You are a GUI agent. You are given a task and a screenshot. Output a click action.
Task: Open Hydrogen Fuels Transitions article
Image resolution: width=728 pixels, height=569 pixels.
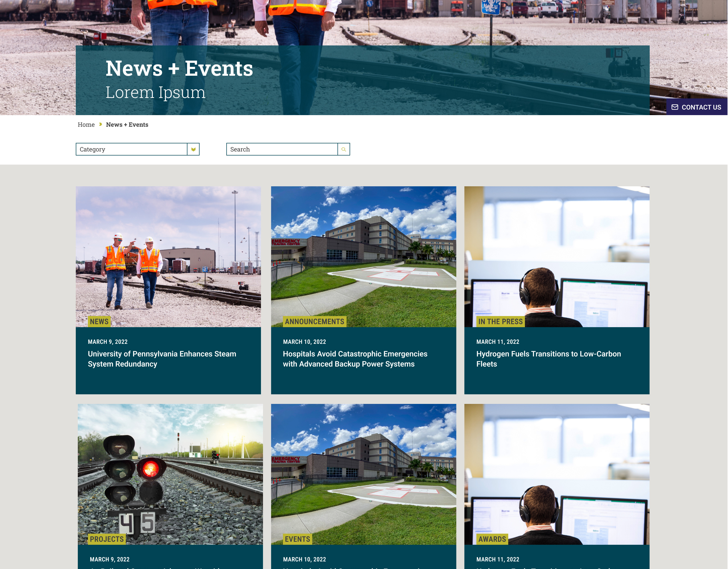coord(548,359)
